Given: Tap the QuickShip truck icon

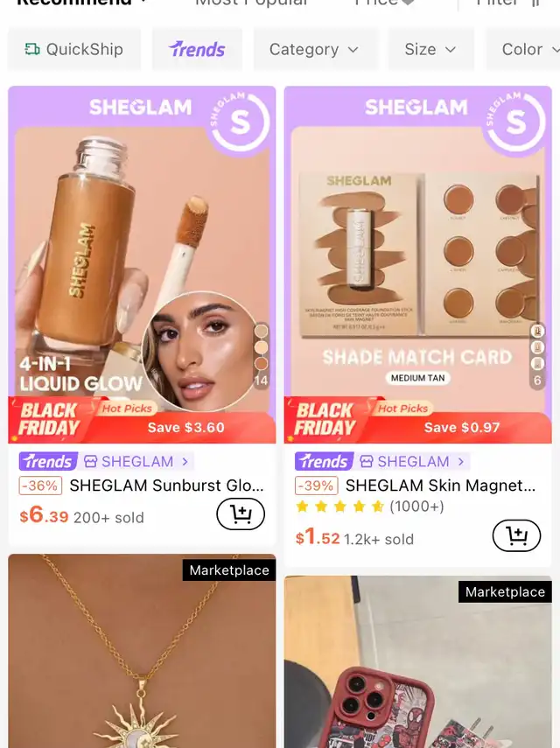Looking at the screenshot, I should pos(32,49).
